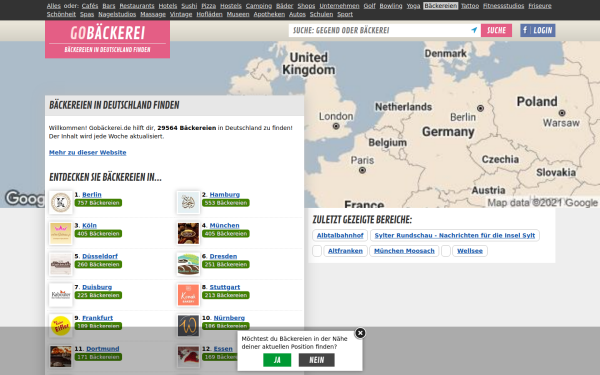Open the Duisburg bakery logo thumbnail
Screen dimensions: 600x375
(x=61, y=295)
